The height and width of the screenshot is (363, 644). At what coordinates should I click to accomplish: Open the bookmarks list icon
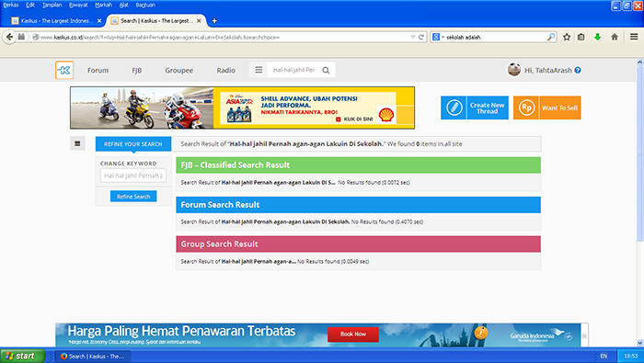[x=581, y=37]
